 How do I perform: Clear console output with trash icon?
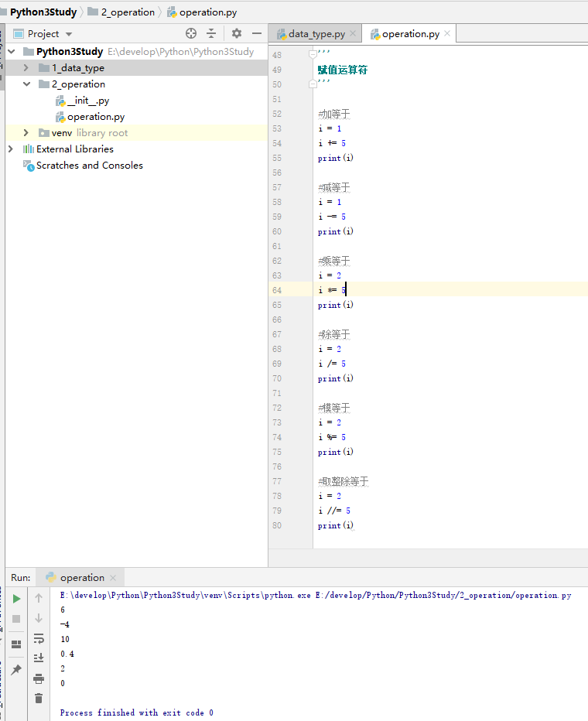pos(39,699)
